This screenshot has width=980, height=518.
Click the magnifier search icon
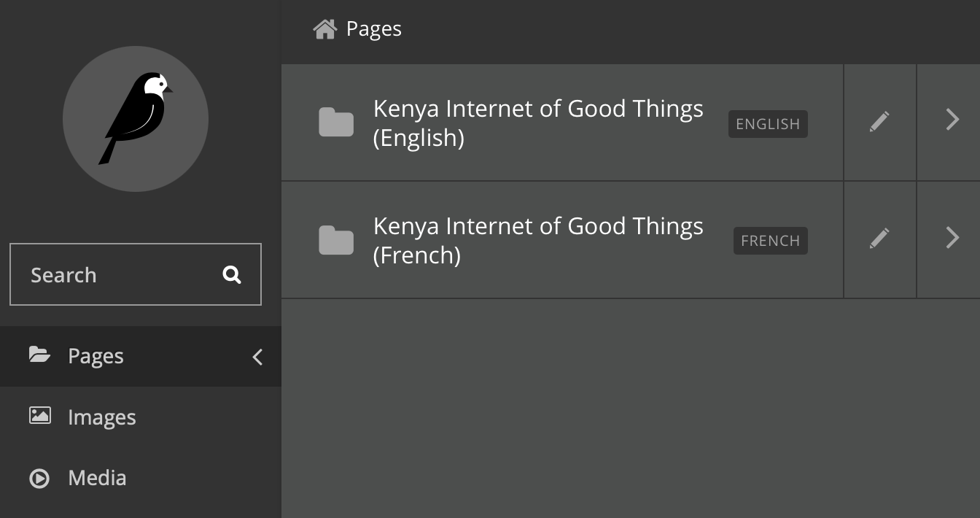[x=232, y=274]
